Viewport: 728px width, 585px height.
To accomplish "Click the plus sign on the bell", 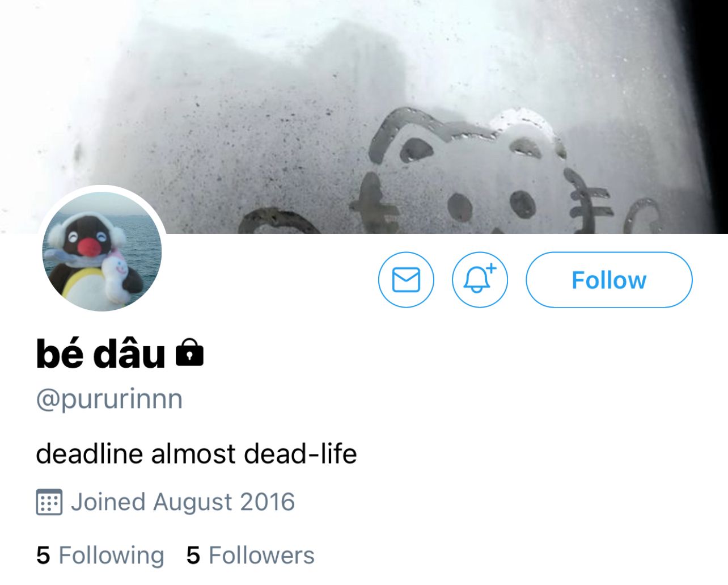I will click(x=491, y=268).
